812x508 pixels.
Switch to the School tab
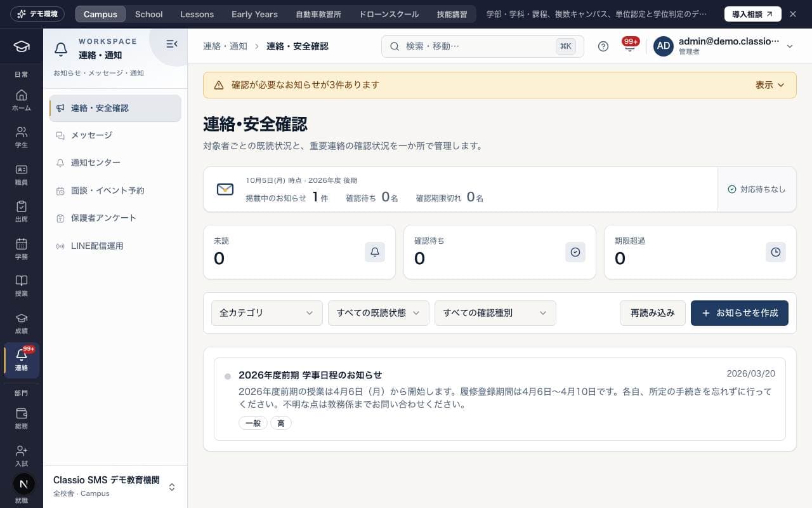pyautogui.click(x=149, y=14)
